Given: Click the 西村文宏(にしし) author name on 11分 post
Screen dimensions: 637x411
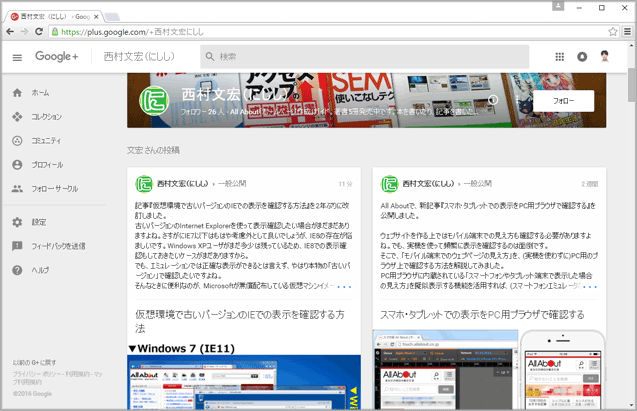Looking at the screenshot, I should pos(183,184).
